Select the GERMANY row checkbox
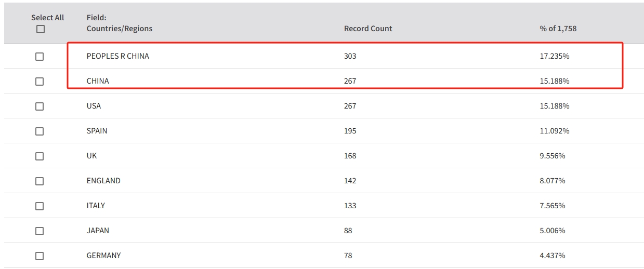This screenshot has width=644, height=269. [40, 256]
